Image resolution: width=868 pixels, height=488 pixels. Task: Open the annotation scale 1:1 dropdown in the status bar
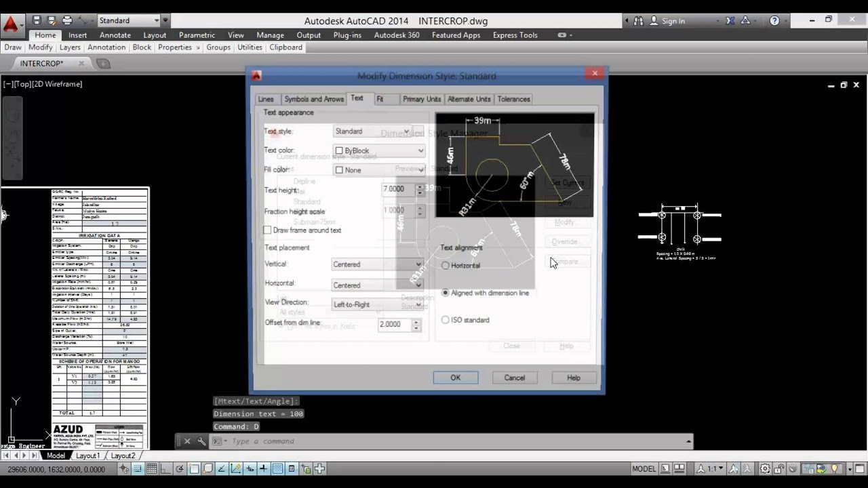tap(712, 468)
